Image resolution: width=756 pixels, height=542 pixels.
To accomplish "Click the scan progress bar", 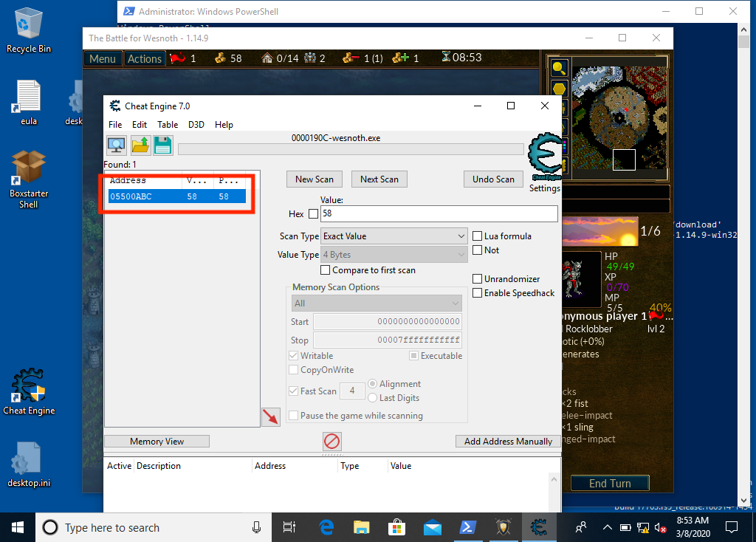I will pyautogui.click(x=351, y=149).
